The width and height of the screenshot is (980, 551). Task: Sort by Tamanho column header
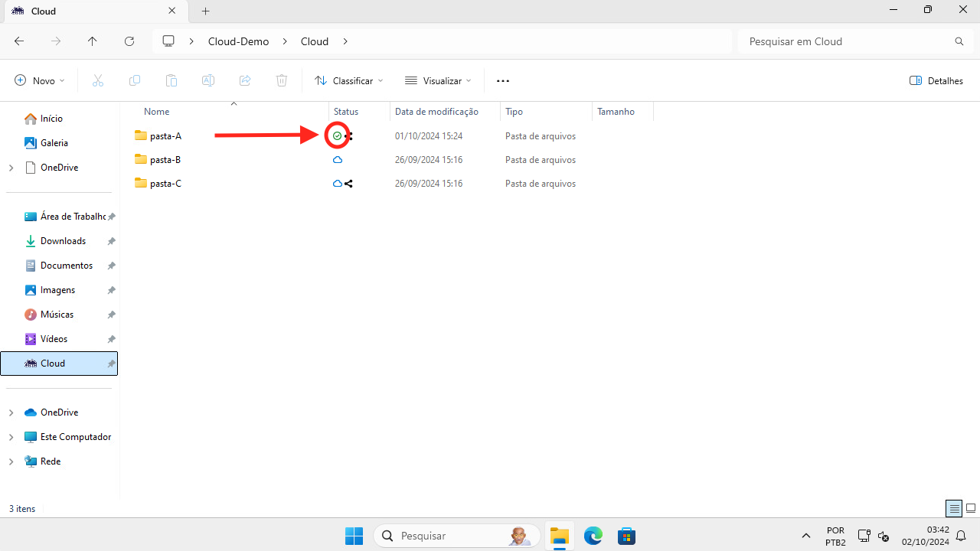pyautogui.click(x=616, y=112)
